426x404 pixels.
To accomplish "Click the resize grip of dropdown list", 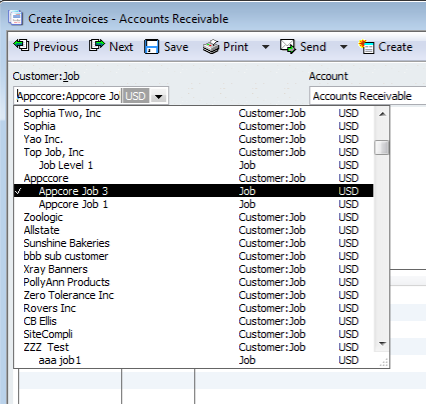I will [384, 363].
